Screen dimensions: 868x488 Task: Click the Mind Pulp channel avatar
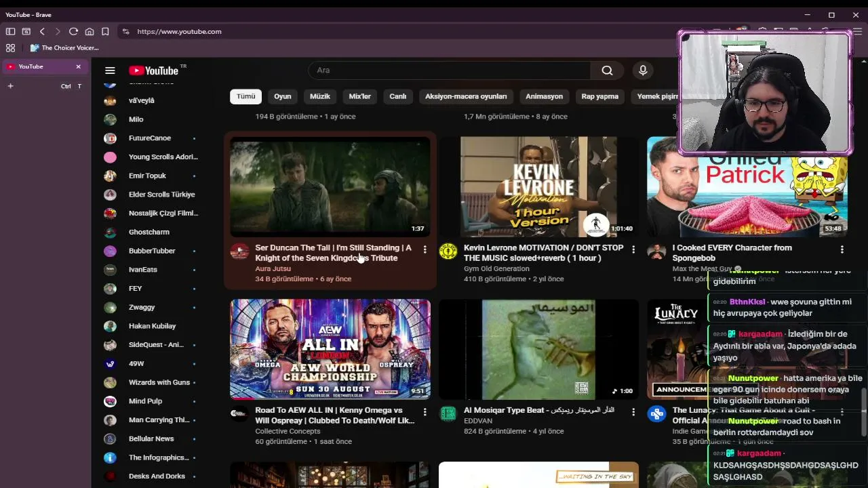pos(110,401)
